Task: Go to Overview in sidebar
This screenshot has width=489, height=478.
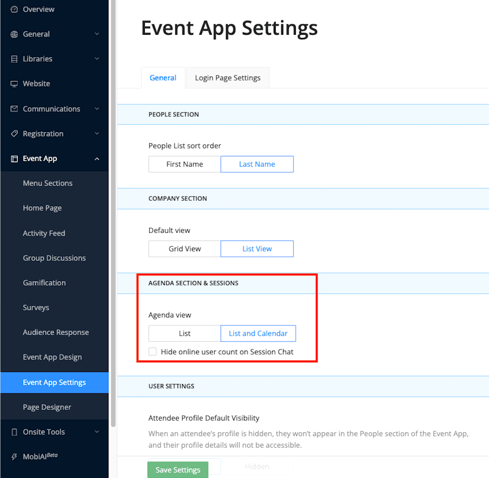Action: (x=38, y=9)
